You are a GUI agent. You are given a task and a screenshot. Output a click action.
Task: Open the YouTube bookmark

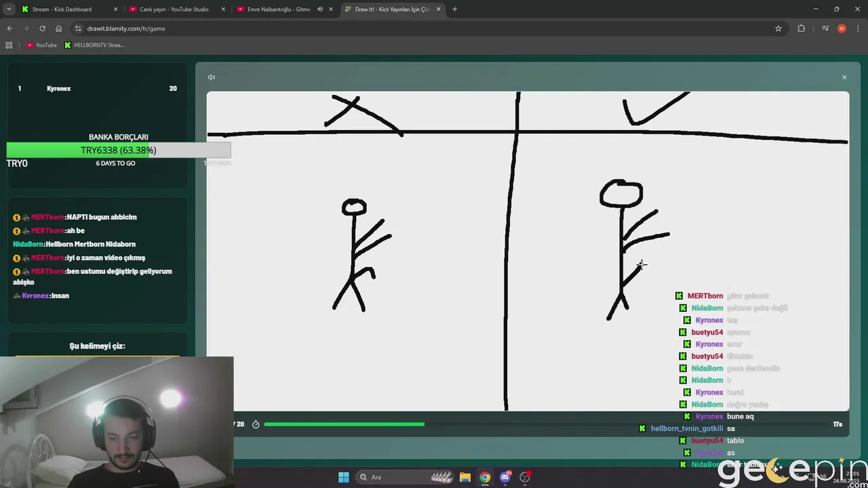tap(41, 45)
